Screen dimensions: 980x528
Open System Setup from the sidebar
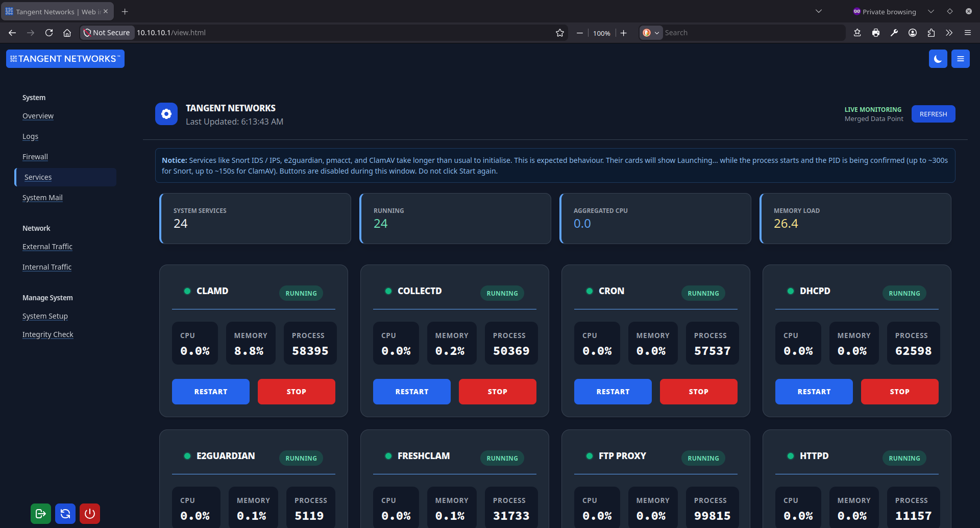(x=45, y=316)
